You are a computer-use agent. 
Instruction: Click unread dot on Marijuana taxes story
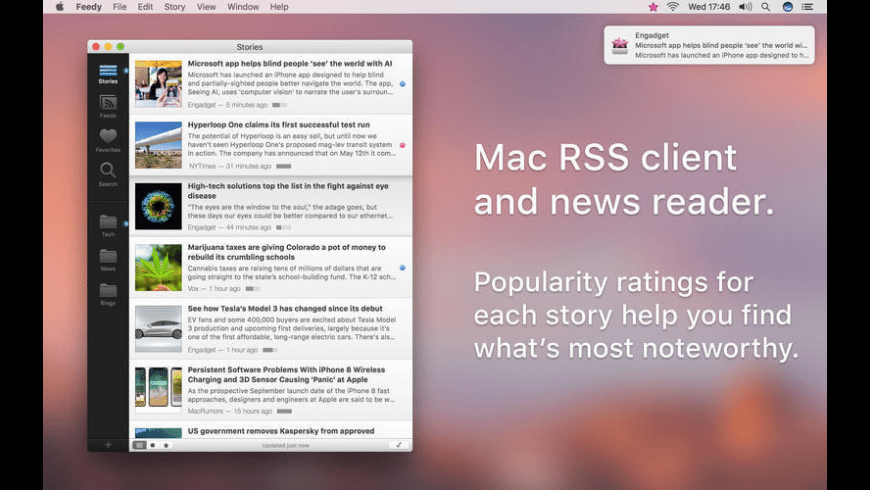click(402, 267)
